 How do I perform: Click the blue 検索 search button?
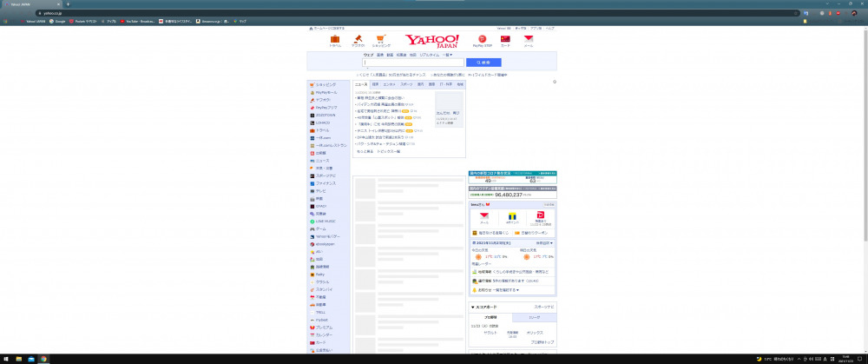483,63
